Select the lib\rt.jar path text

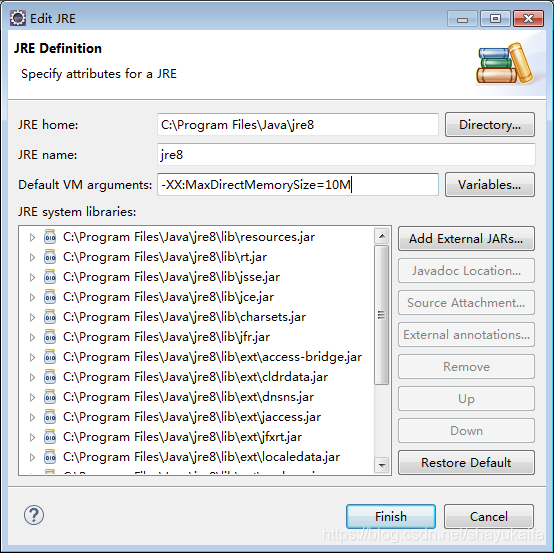coord(165,257)
